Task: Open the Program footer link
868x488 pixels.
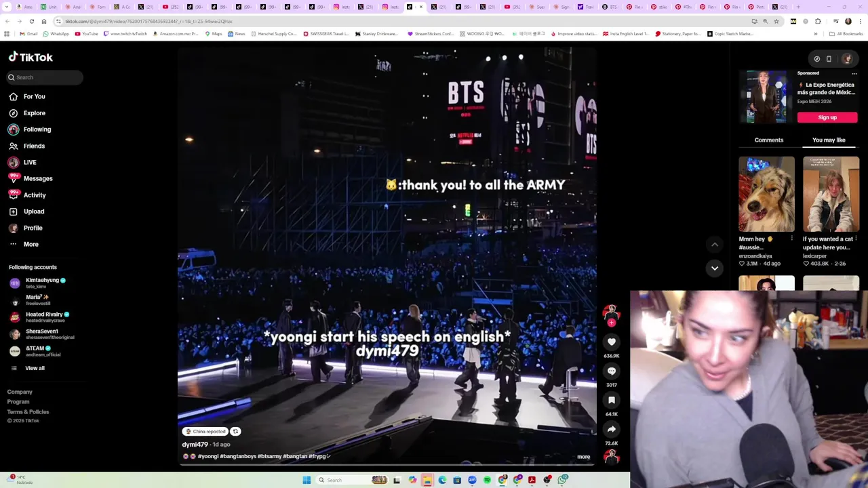Action: [18, 402]
